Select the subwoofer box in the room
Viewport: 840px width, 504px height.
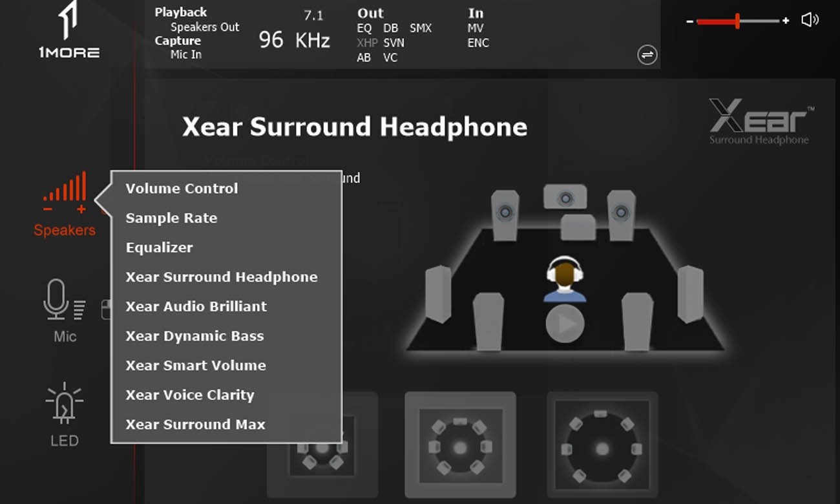point(578,227)
